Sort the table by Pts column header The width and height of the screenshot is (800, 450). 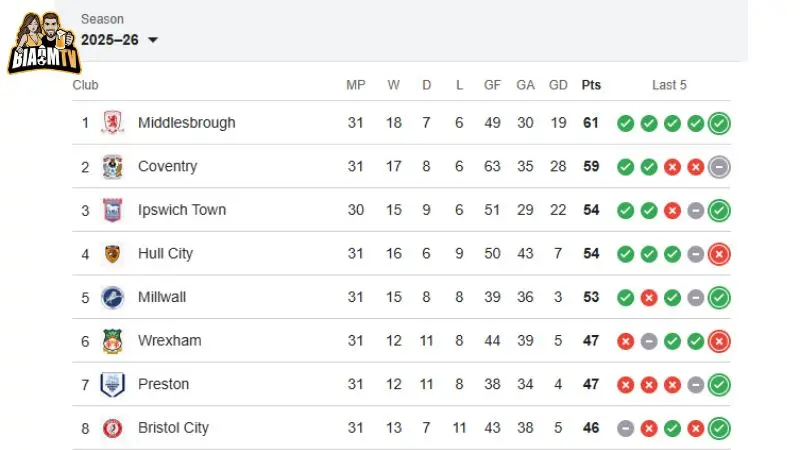click(591, 85)
